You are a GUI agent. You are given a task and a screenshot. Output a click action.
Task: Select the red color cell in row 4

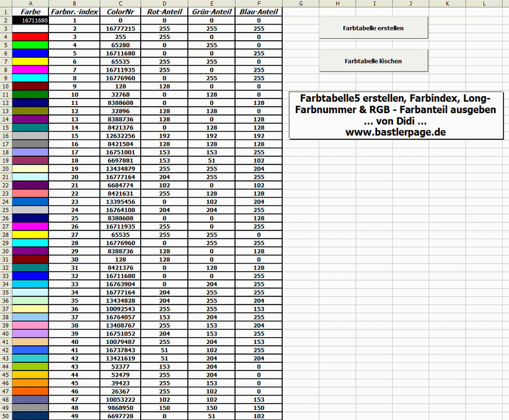click(31, 36)
